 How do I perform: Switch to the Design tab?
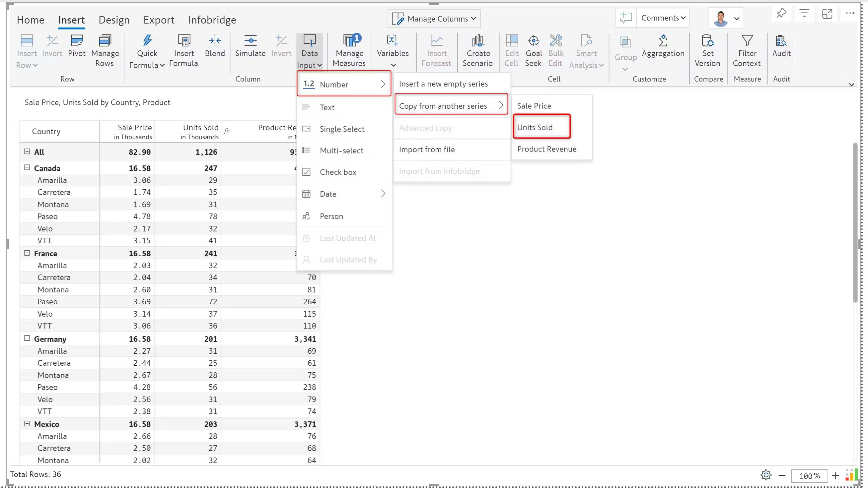114,20
